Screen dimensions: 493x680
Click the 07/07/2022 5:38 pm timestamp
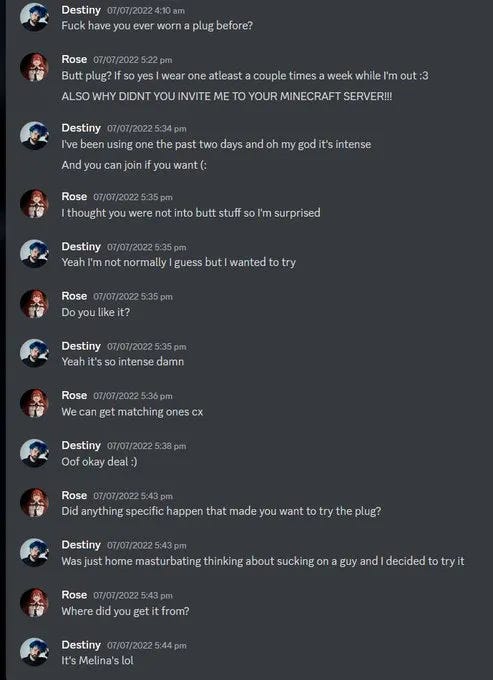tap(147, 446)
